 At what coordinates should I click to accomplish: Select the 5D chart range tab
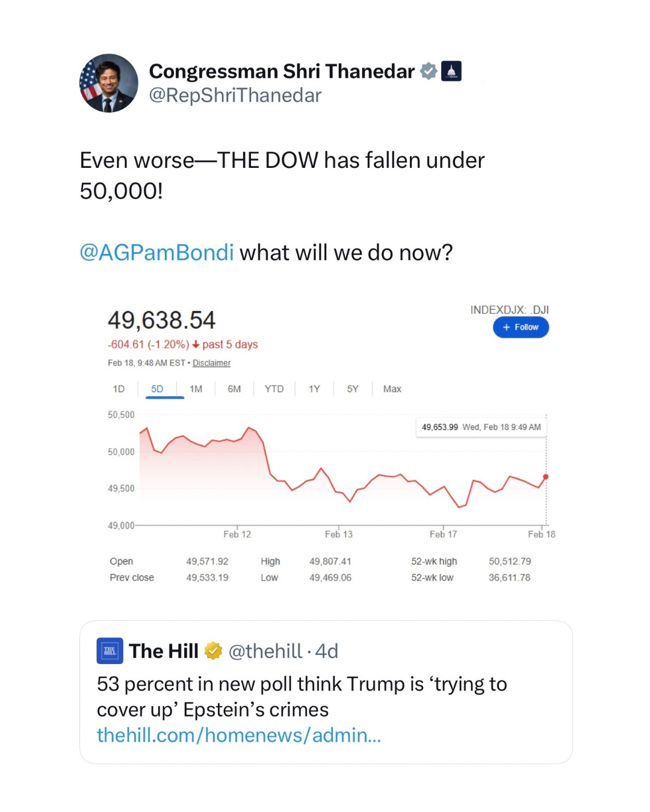pyautogui.click(x=157, y=389)
